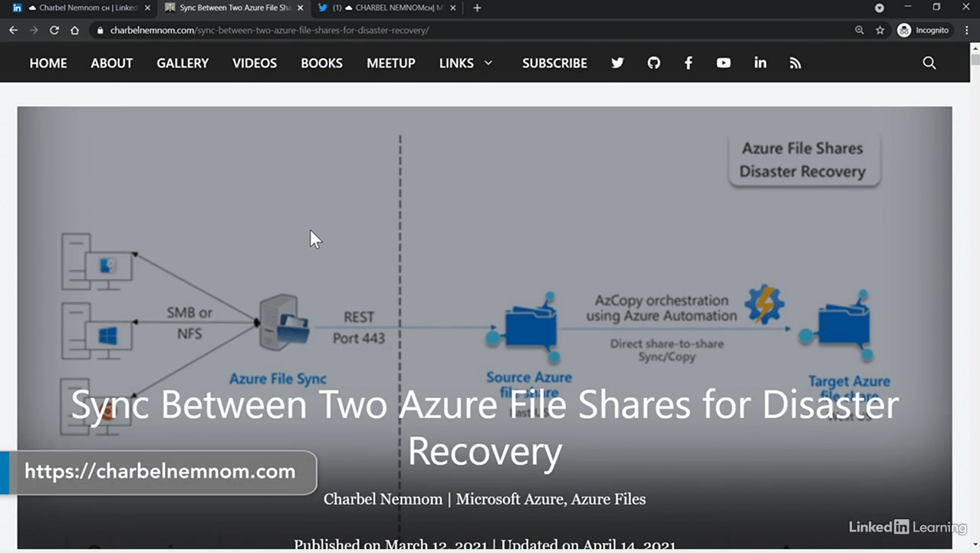Click author name Charbel Nemnom

click(x=383, y=499)
